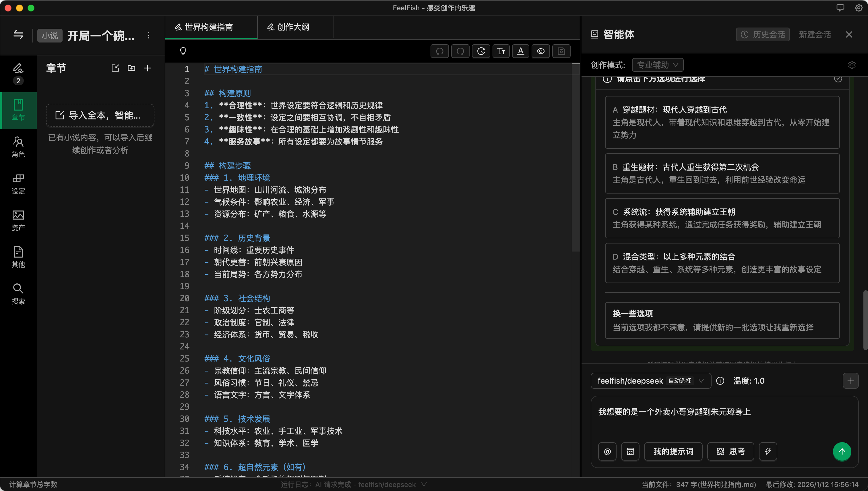This screenshot has width=868, height=491.
Task: Click the history clock icon in editor toolbar
Action: (x=481, y=51)
